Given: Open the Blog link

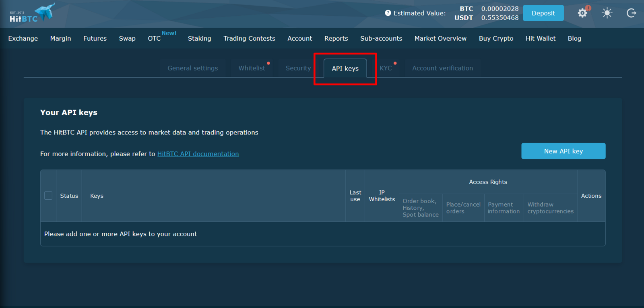Looking at the screenshot, I should coord(574,38).
